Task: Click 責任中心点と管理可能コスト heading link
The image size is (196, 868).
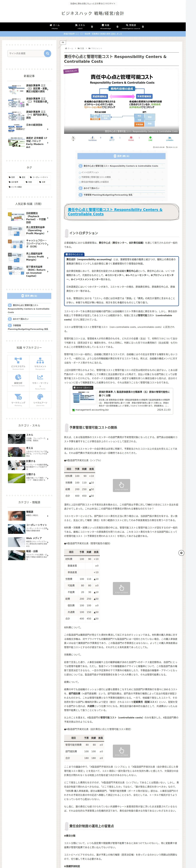Action: tap(115, 212)
